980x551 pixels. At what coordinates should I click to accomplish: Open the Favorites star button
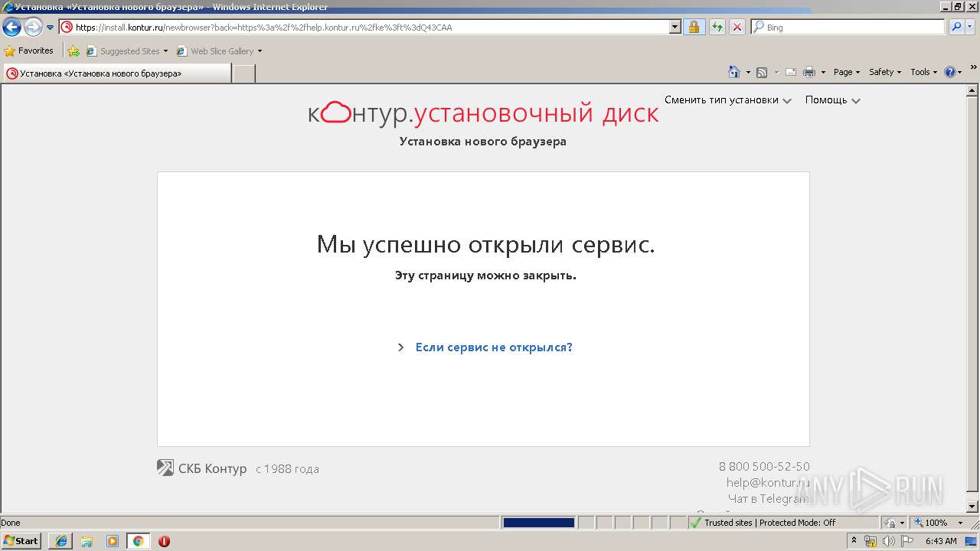pos(29,51)
